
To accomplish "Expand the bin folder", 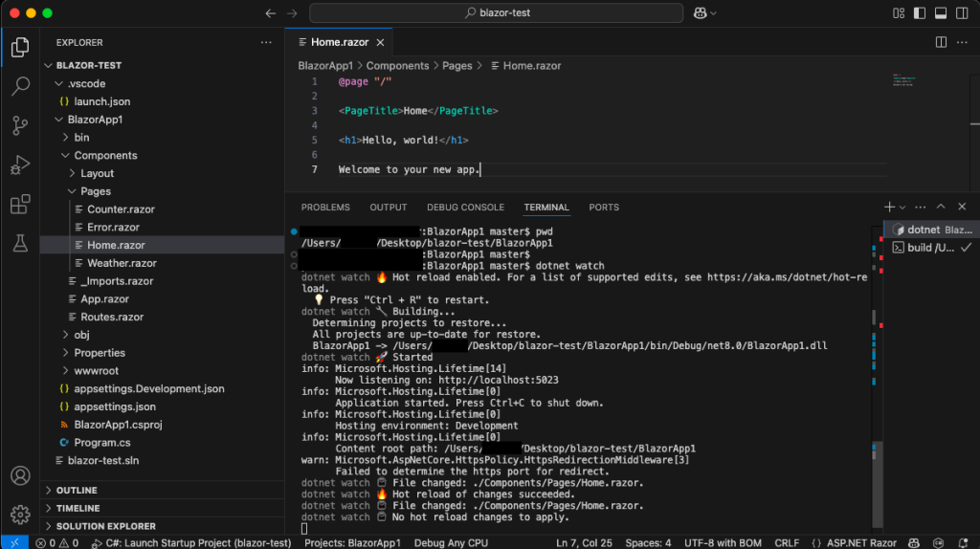I will pyautogui.click(x=66, y=138).
